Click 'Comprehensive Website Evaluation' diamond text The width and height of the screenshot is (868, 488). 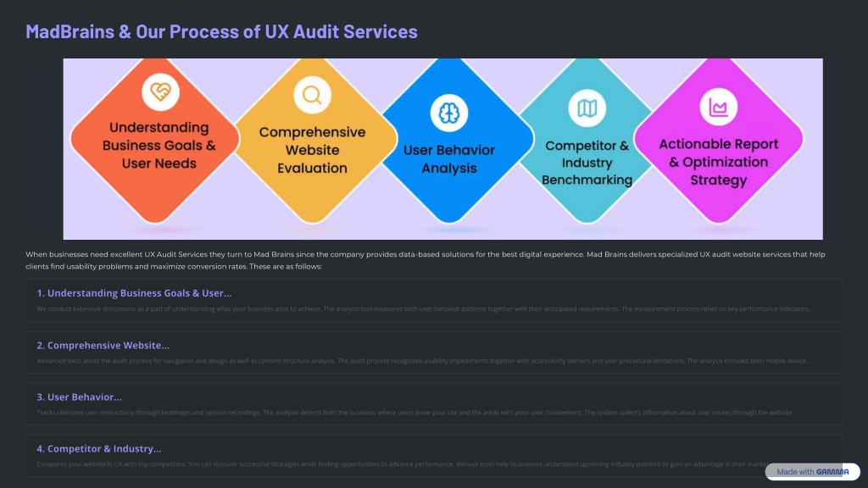[312, 150]
